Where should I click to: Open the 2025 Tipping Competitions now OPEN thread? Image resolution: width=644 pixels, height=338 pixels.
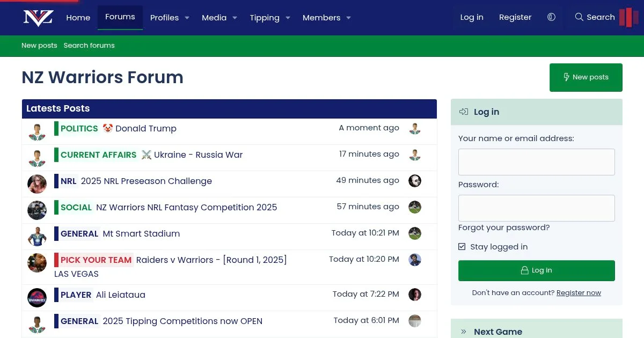pos(182,321)
